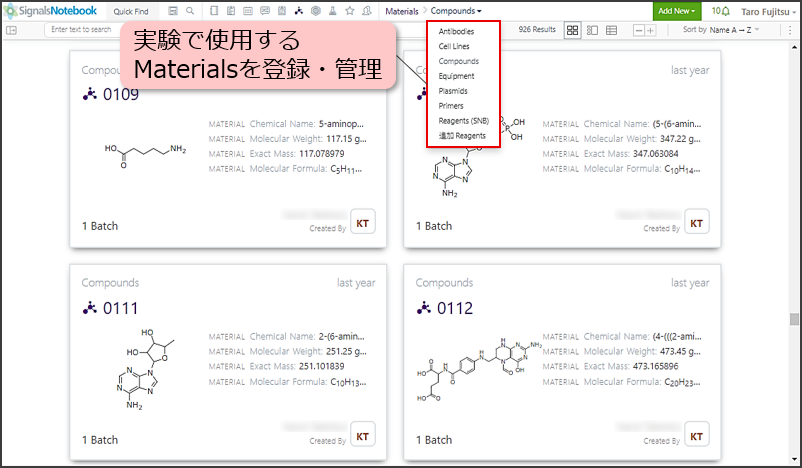Open the favorites star icon

pyautogui.click(x=349, y=11)
